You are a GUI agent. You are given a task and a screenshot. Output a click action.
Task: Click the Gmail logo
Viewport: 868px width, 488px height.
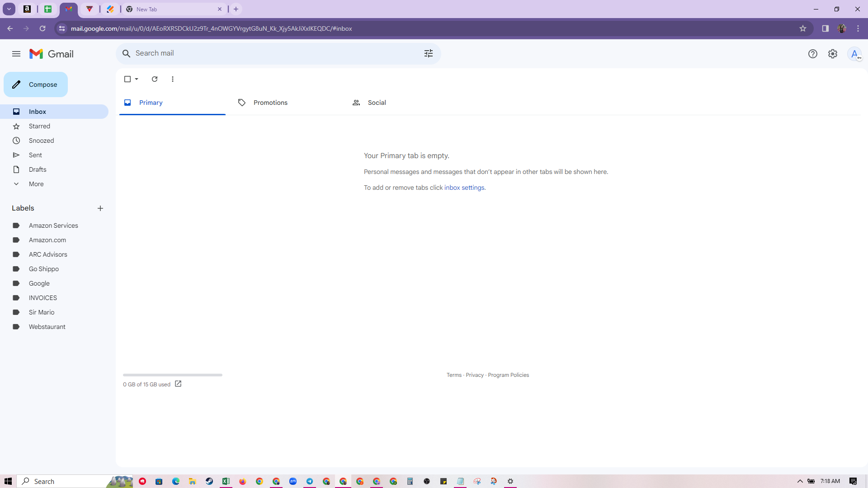(51, 54)
